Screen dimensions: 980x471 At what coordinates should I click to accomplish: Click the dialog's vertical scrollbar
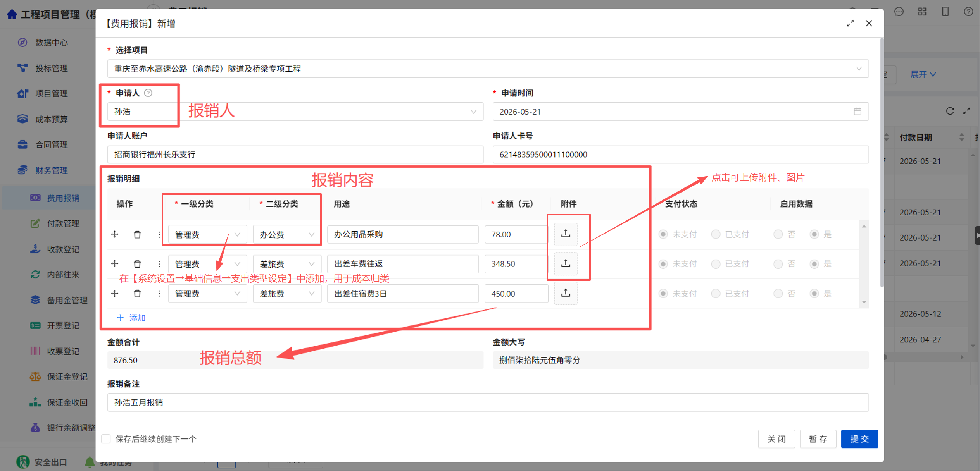pos(882,163)
